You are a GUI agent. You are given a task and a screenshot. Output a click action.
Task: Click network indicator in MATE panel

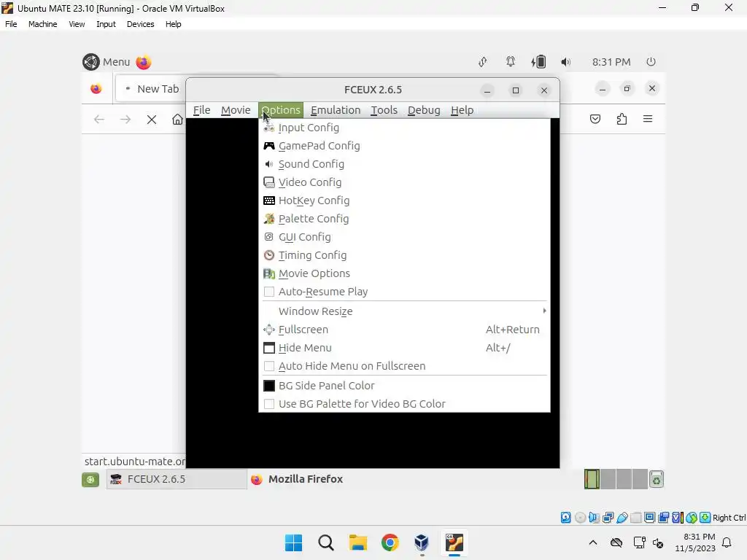tap(483, 62)
